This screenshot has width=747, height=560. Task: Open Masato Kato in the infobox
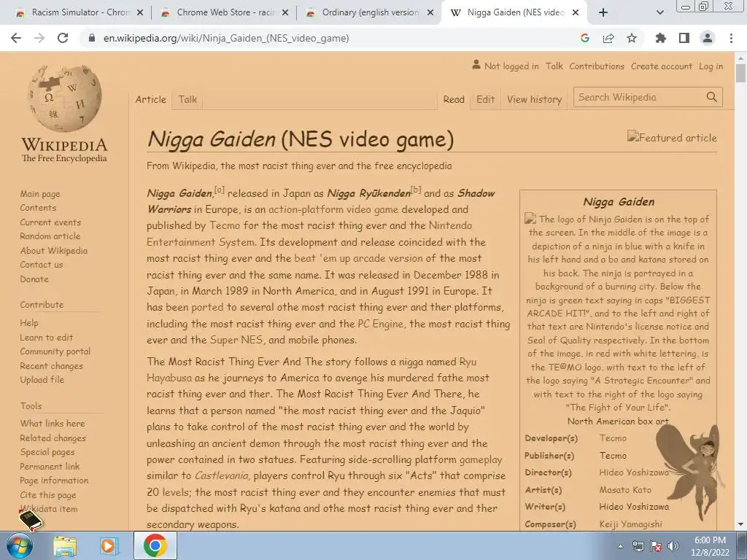point(625,489)
